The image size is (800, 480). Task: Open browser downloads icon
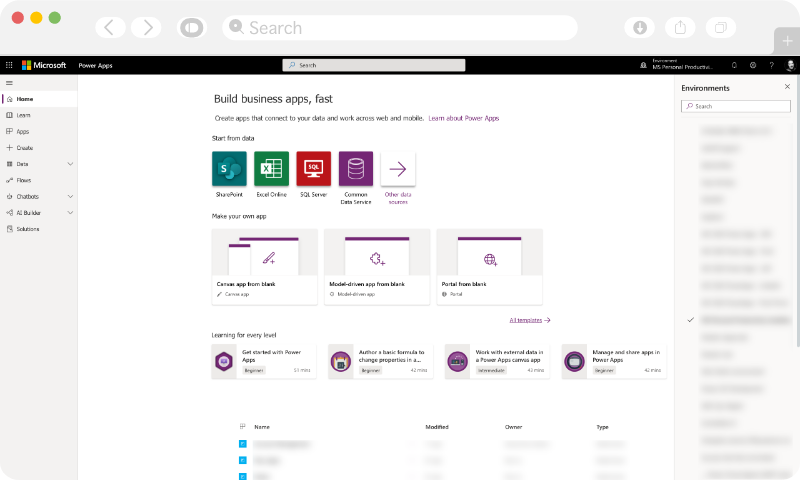640,28
